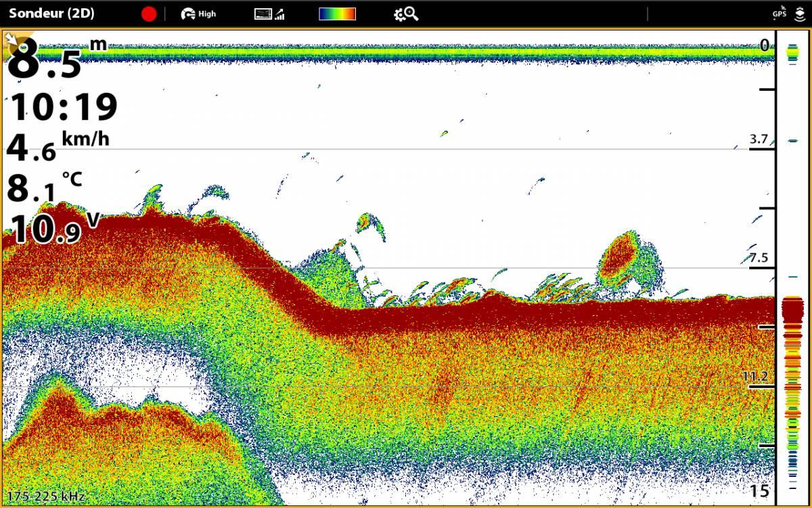The height and width of the screenshot is (508, 812).
Task: Tap the 3.7 depth scale marker
Action: point(759,139)
